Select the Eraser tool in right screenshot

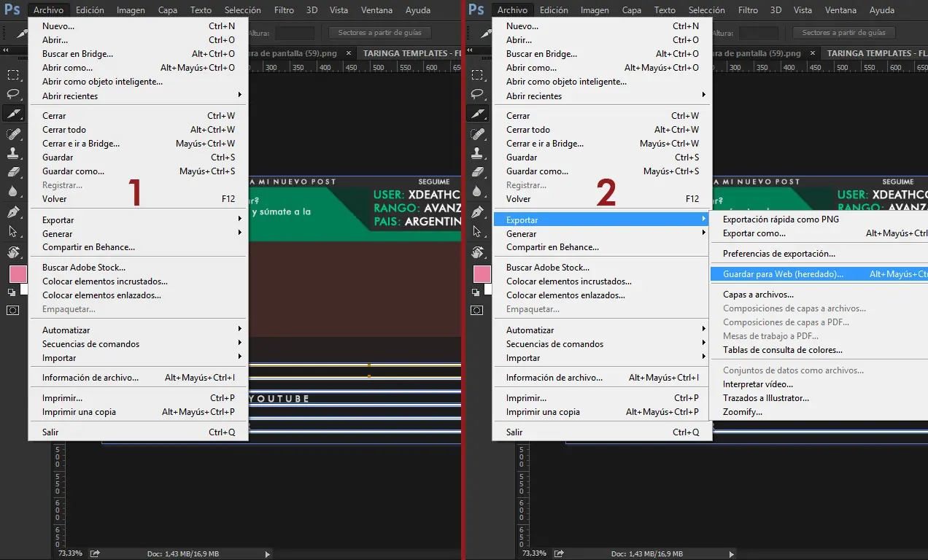[477, 172]
